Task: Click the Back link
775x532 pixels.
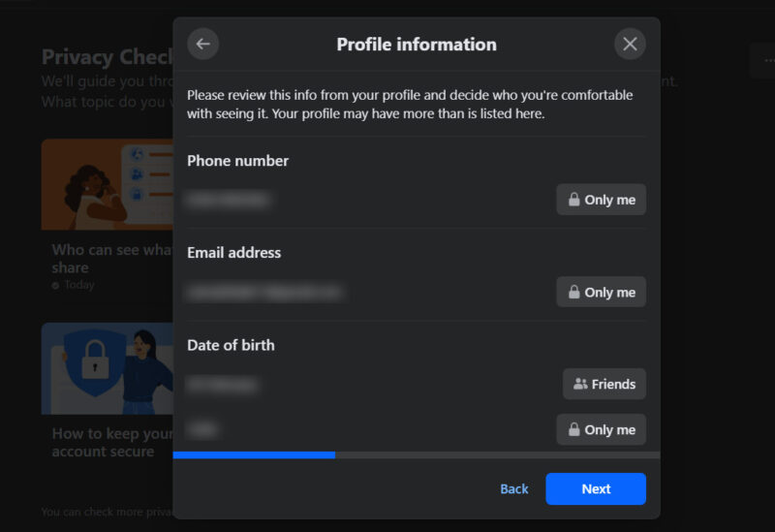Action: coord(514,489)
